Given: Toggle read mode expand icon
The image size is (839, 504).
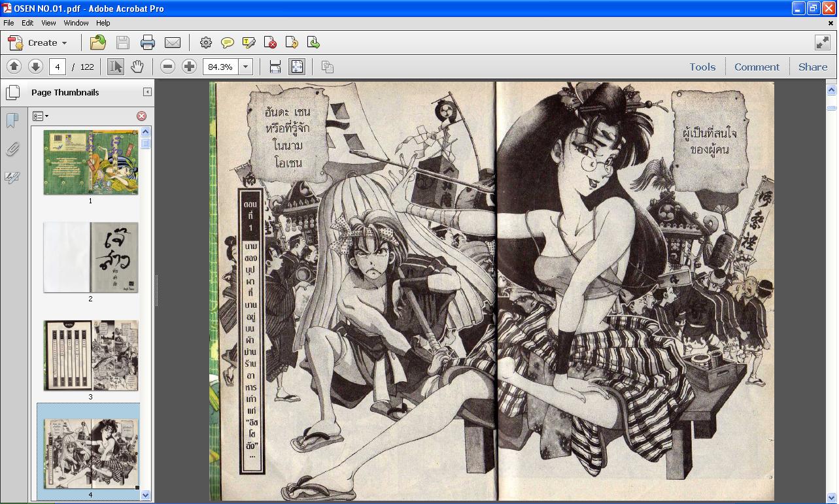Looking at the screenshot, I should [823, 42].
